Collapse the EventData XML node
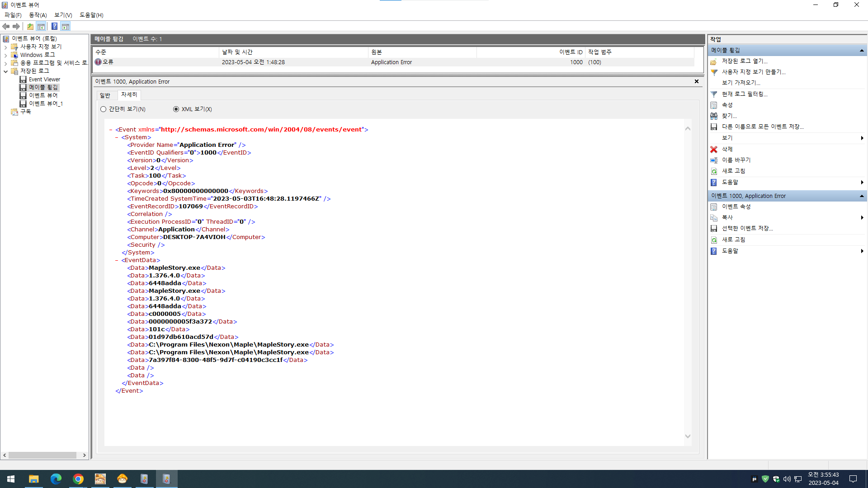Image resolution: width=868 pixels, height=488 pixels. (117, 260)
